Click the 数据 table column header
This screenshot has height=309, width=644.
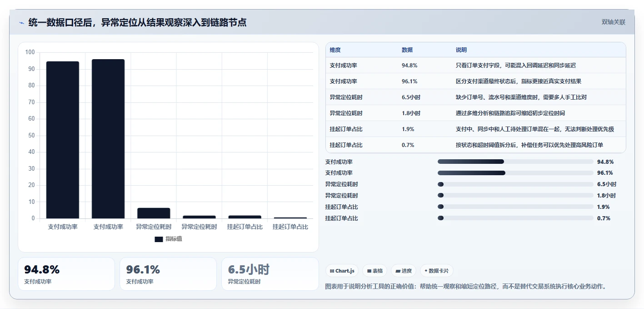(x=407, y=50)
